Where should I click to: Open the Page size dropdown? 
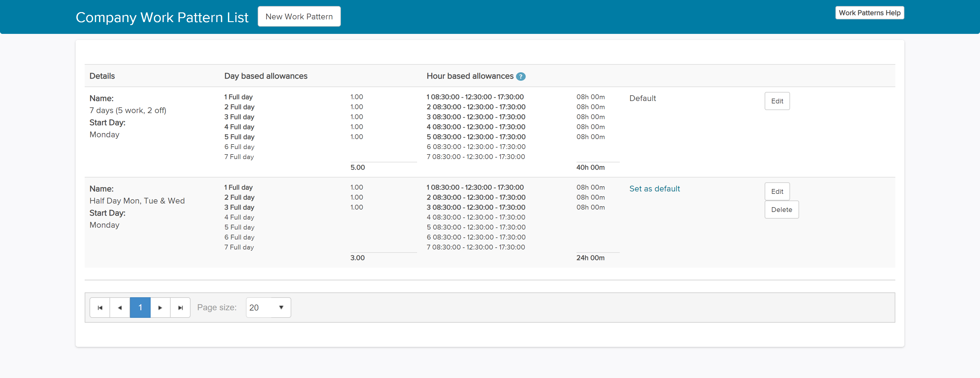(x=268, y=307)
